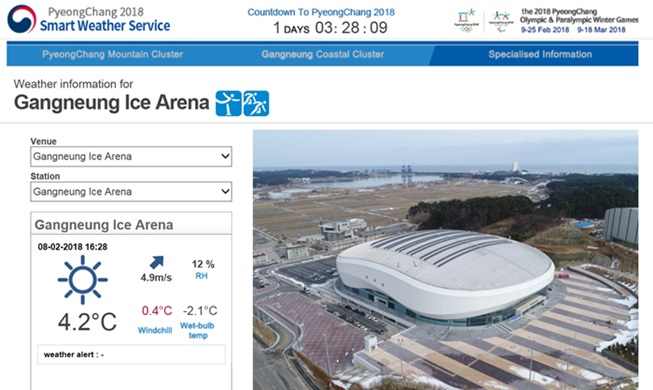Image resolution: width=653 pixels, height=390 pixels.
Task: Click the PyeongChang 2018 Olympic emblem
Action: [x=466, y=20]
